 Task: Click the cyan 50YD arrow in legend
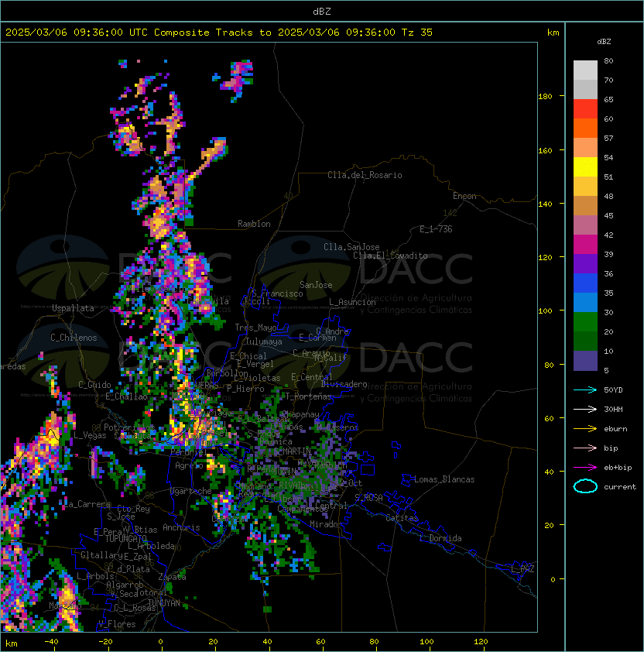coord(585,390)
